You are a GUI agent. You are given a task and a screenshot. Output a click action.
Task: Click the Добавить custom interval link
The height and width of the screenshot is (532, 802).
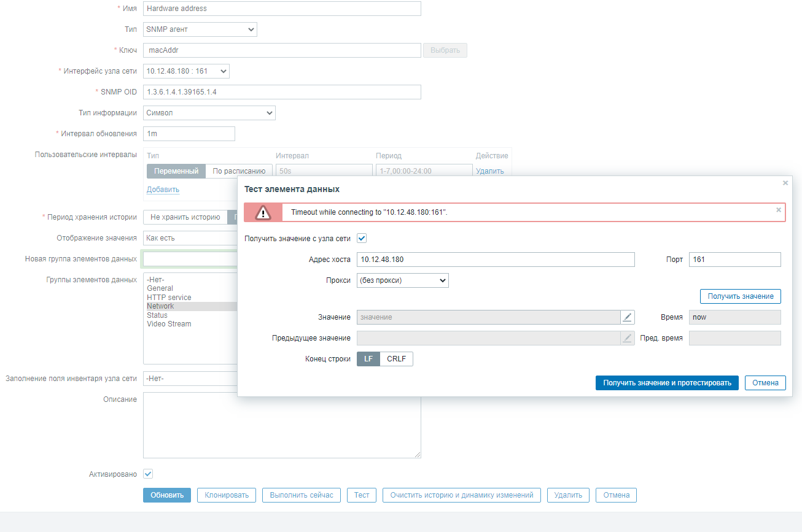click(163, 190)
